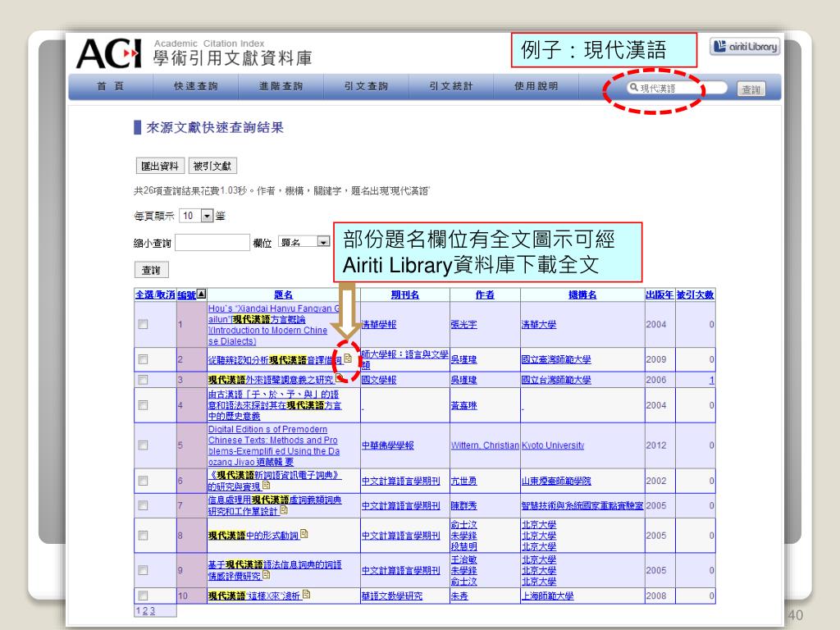Open the 每頁顯示 results-per-page dropdown
Screen dimensions: 840x630
[196, 216]
